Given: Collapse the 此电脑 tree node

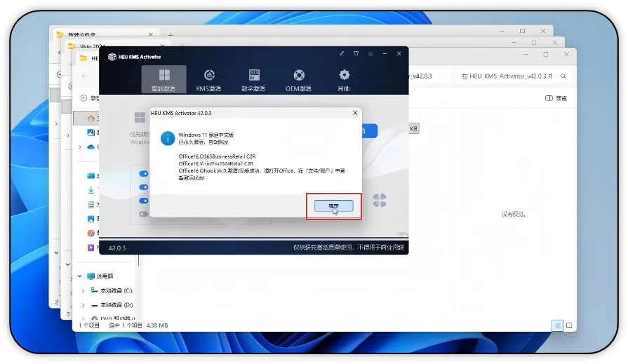Looking at the screenshot, I should [x=80, y=276].
